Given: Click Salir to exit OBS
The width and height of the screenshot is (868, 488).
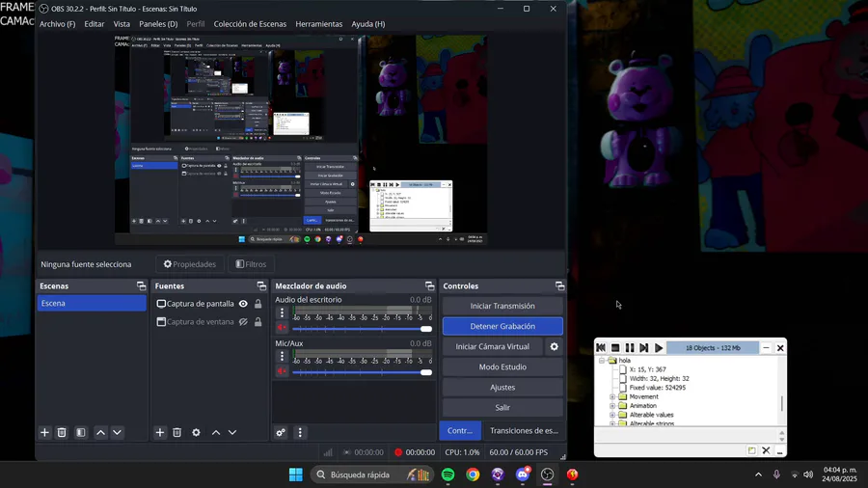Looking at the screenshot, I should pyautogui.click(x=502, y=407).
